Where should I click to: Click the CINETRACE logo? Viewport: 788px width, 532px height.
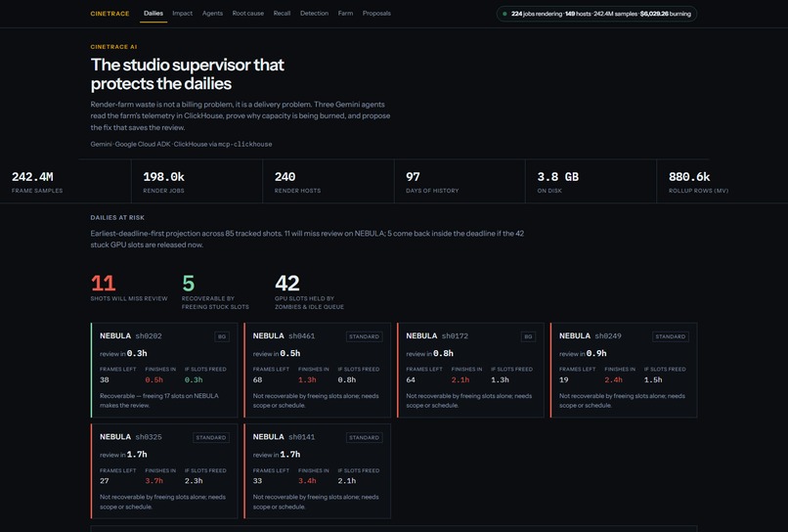(x=109, y=14)
